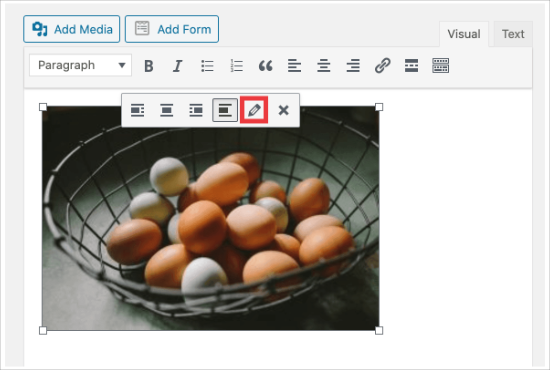Screen dimensions: 550x370
Task: Click the bottom-right image resize handle
Action: coord(379,330)
